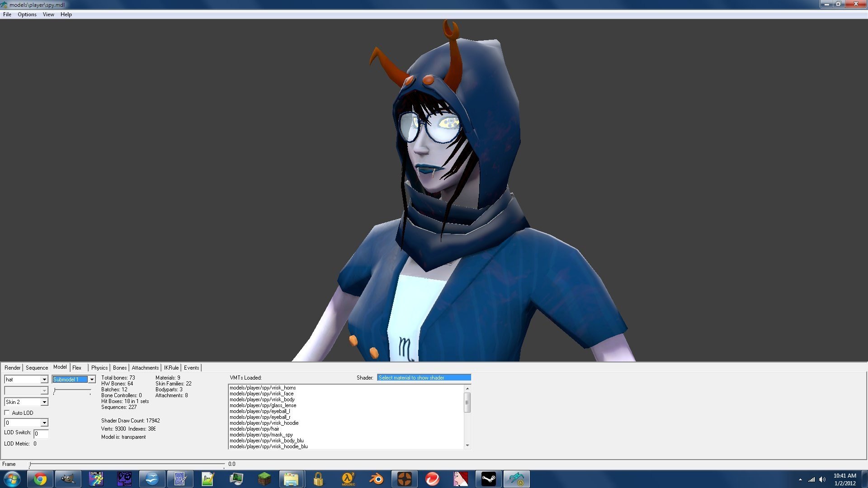Screen dimensions: 868x488
Task: Open GraphicsGale icon in the taskbar
Action: click(96, 479)
